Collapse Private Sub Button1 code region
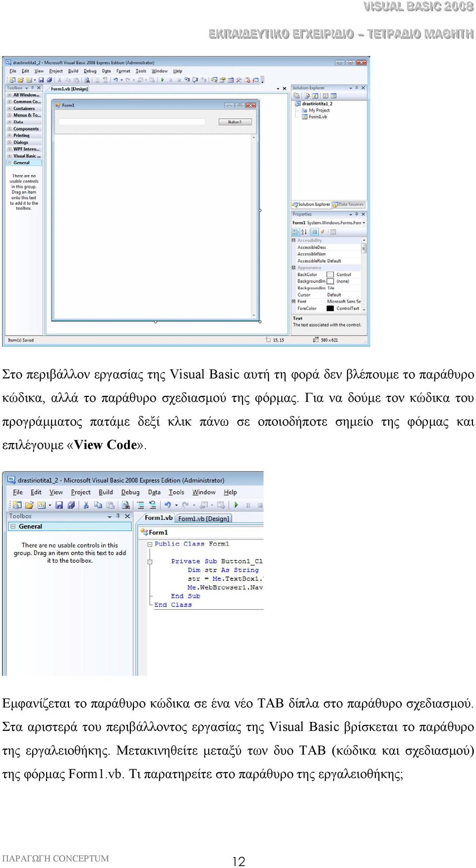The width and height of the screenshot is (476, 868). [150, 562]
